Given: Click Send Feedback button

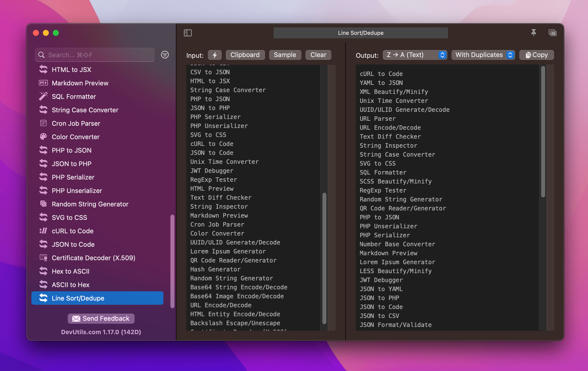Looking at the screenshot, I should pos(101,318).
